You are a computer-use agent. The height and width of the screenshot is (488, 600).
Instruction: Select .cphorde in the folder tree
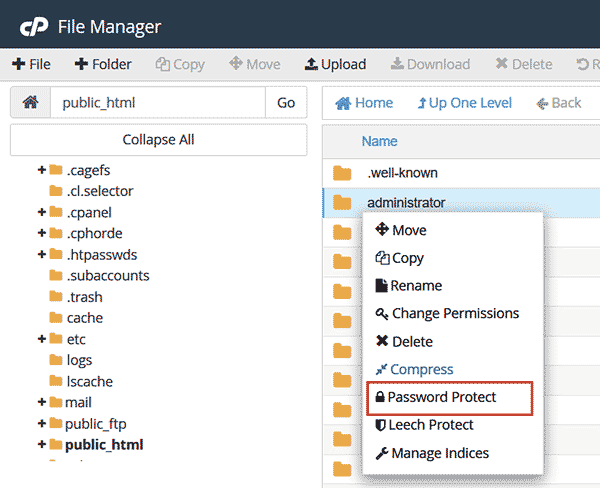pyautogui.click(x=95, y=233)
